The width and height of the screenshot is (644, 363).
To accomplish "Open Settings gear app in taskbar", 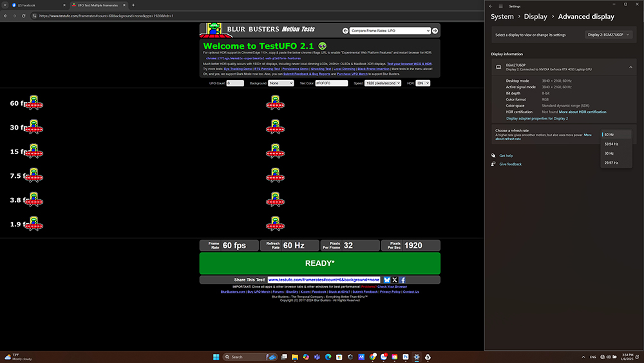I will [417, 357].
